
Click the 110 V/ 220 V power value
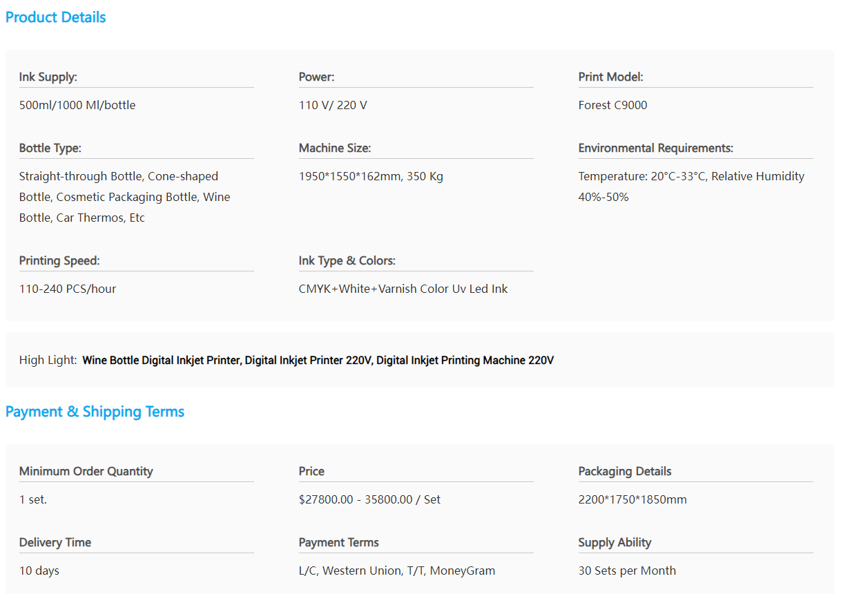tap(333, 105)
